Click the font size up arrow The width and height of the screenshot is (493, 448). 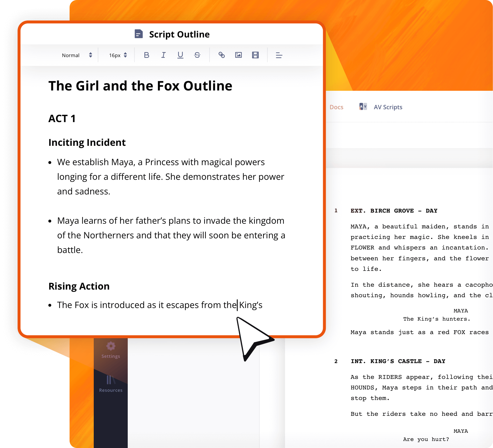click(x=125, y=53)
